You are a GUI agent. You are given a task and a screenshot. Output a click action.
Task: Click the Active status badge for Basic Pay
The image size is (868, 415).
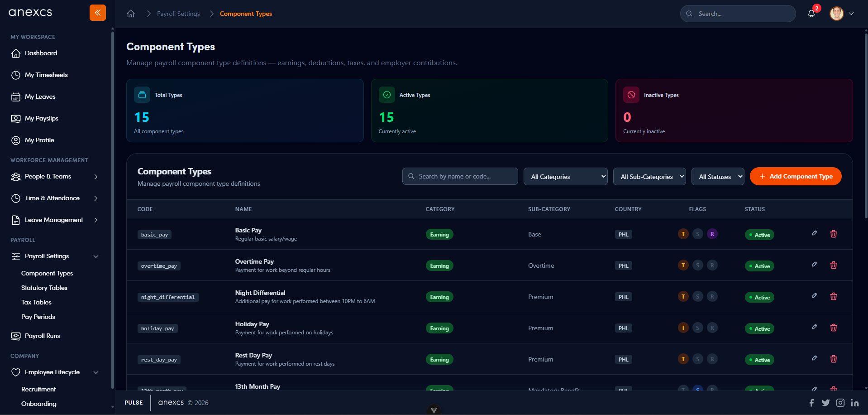tap(759, 235)
